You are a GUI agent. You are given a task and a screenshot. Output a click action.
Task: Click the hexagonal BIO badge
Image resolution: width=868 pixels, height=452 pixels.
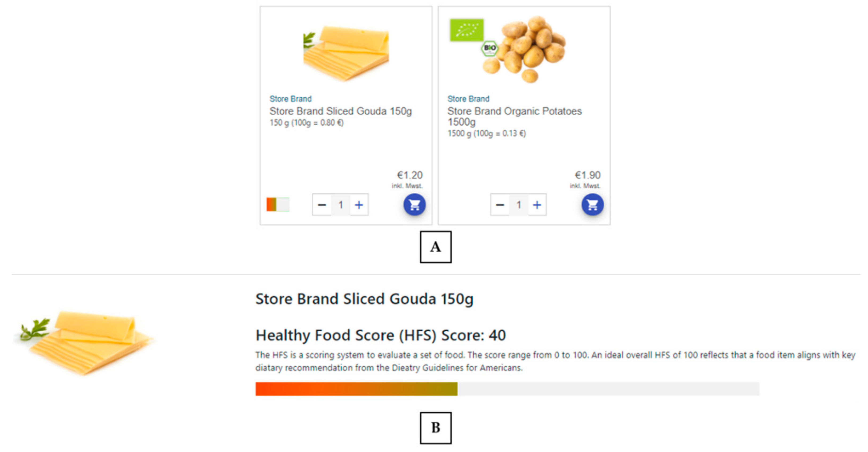(489, 48)
